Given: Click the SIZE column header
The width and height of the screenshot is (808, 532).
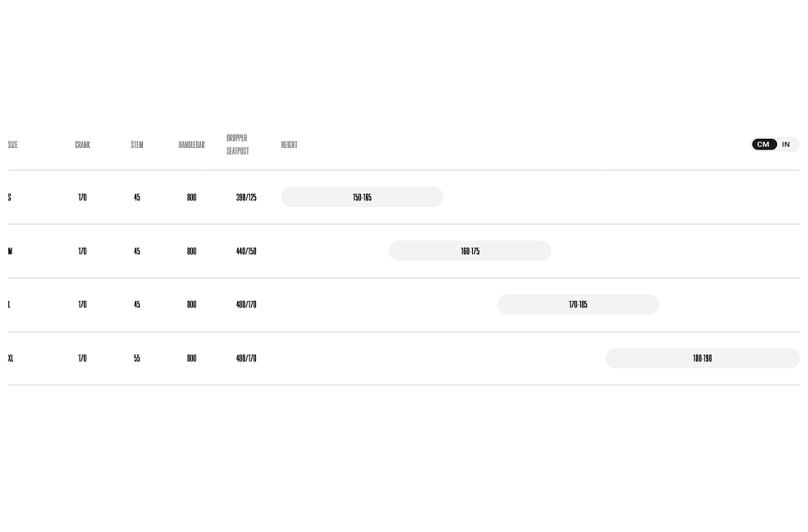Looking at the screenshot, I should coord(12,145).
